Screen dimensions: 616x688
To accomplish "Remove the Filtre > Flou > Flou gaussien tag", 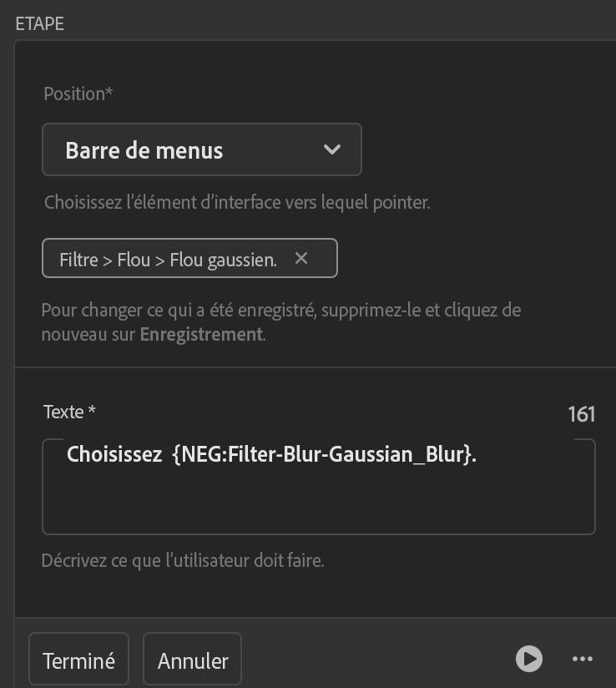I will coord(301,259).
